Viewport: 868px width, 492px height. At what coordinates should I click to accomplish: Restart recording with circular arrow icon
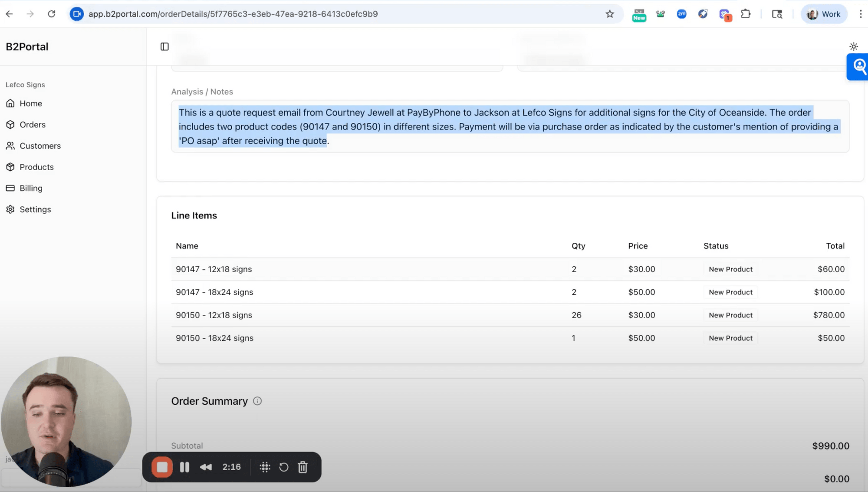[x=283, y=467]
